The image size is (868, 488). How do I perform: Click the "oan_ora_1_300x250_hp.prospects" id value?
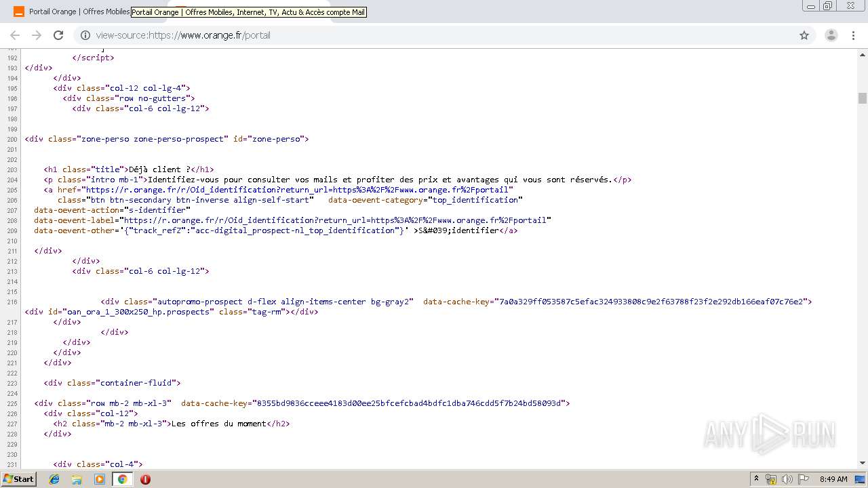138,312
